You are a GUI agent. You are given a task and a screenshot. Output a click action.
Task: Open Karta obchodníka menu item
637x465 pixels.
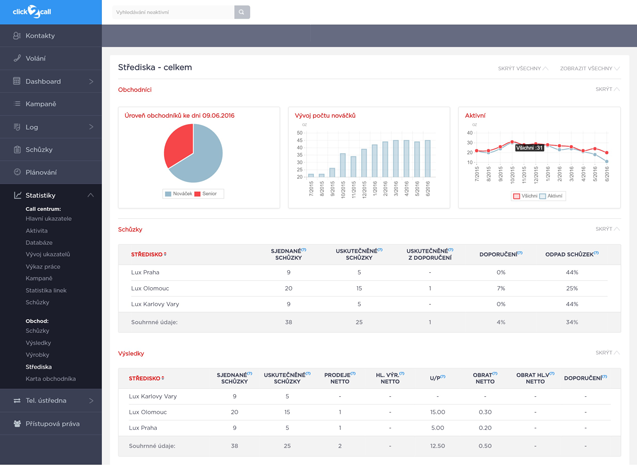(50, 379)
